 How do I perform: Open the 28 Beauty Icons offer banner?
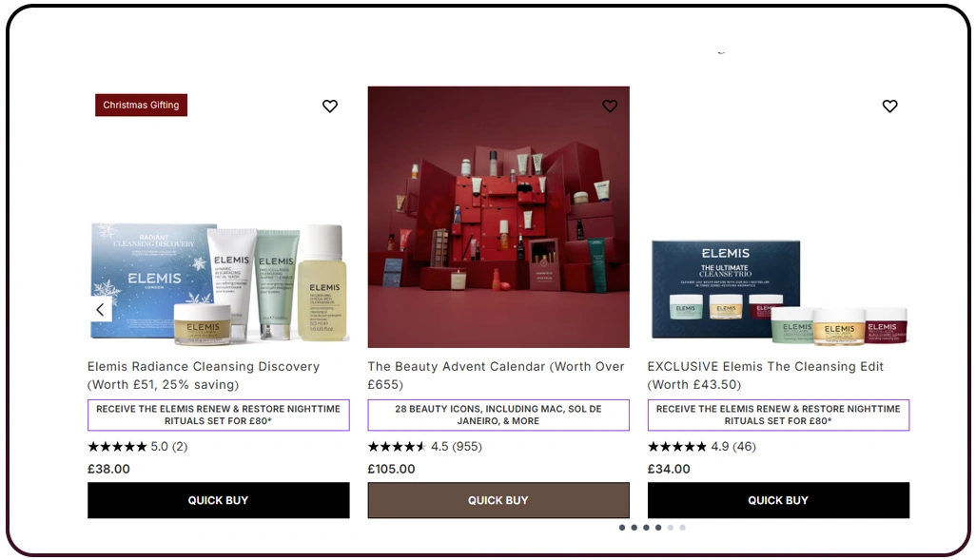(498, 415)
